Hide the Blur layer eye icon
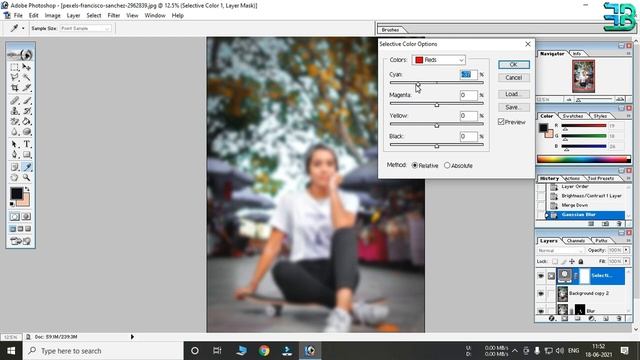 point(541,310)
